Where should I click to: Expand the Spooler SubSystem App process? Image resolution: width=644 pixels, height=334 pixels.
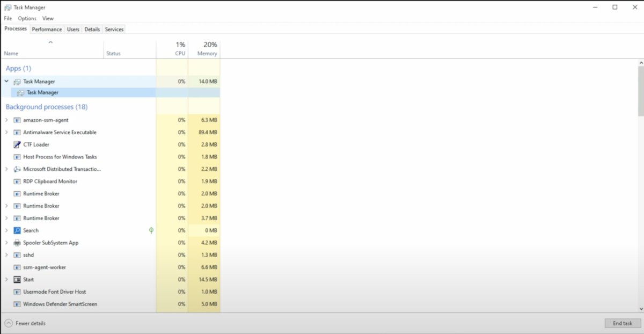(x=6, y=243)
